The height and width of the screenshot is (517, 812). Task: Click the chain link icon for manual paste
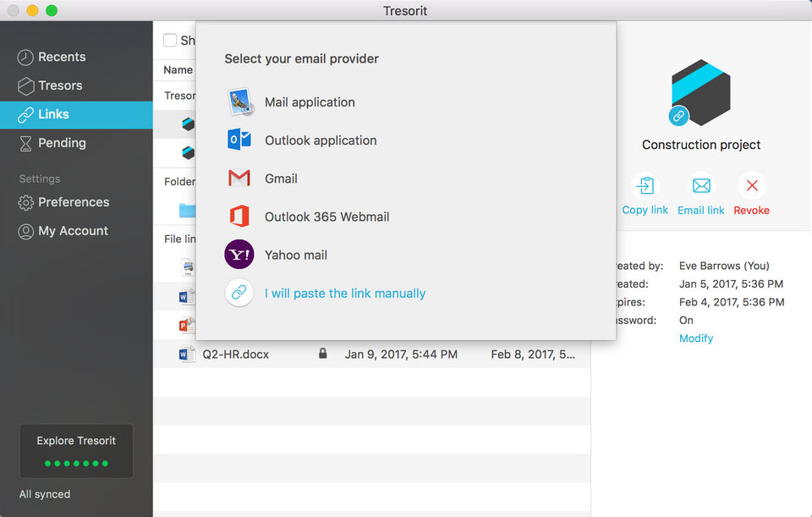(x=239, y=293)
